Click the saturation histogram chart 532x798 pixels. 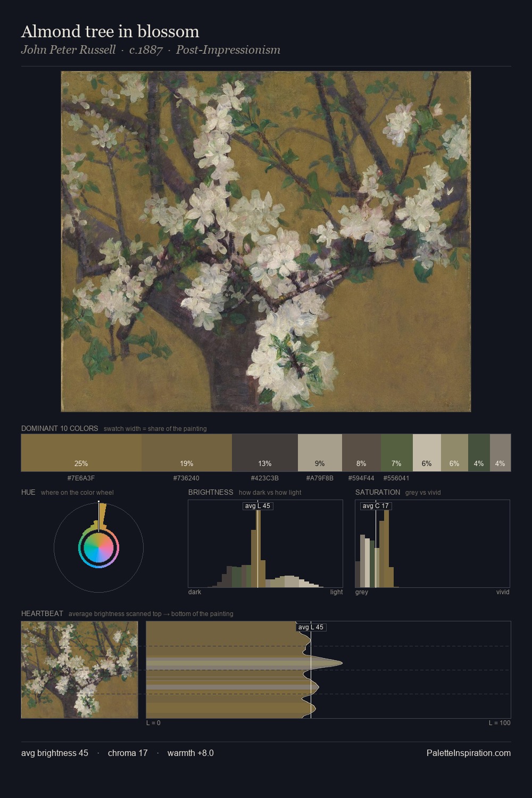(433, 544)
